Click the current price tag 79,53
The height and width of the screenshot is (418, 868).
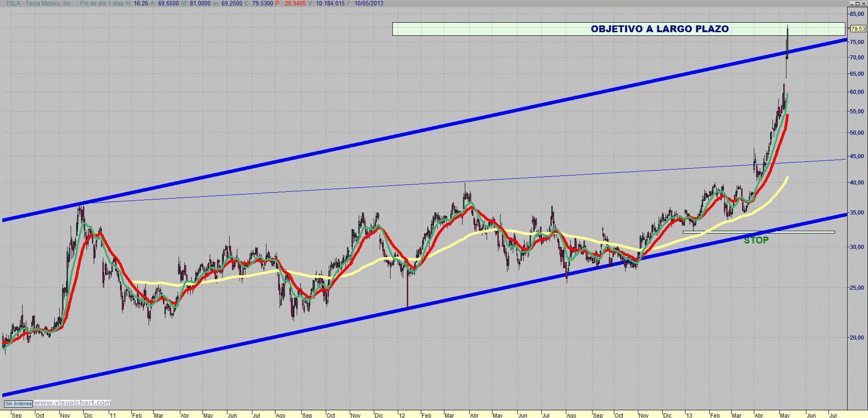pyautogui.click(x=858, y=29)
